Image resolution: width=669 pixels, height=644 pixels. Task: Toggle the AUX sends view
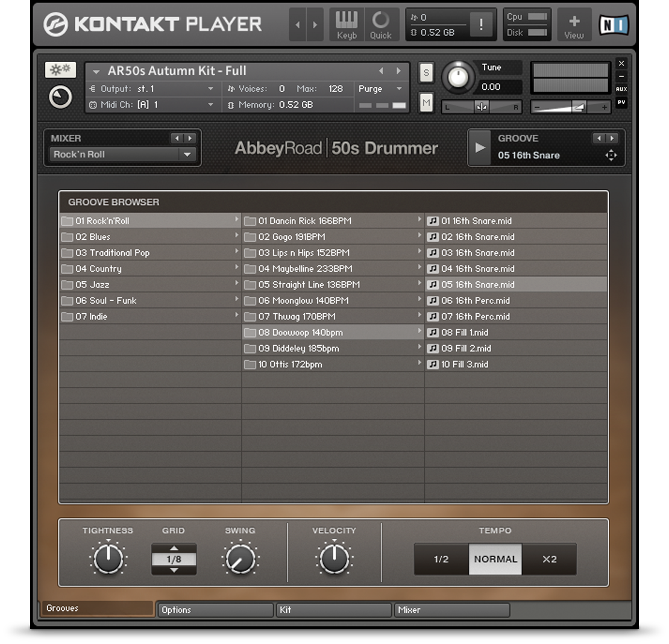pos(621,89)
